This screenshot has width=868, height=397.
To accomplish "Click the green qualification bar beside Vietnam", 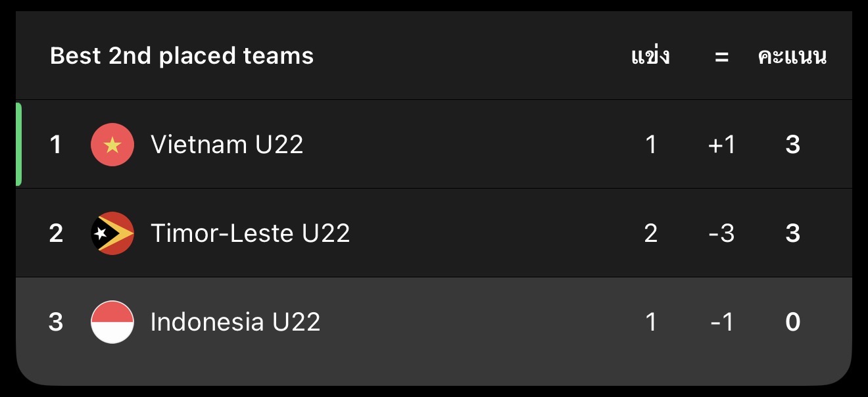I will pos(18,145).
